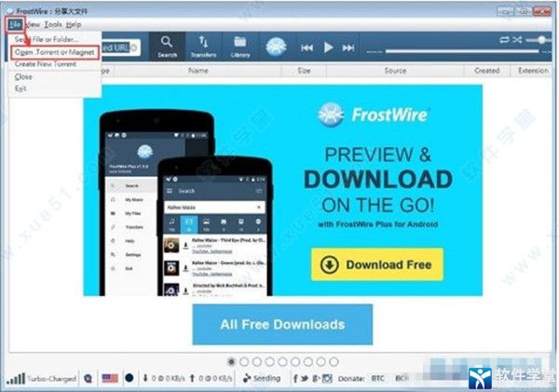Choose 'Create New Torrent' from File menu
The image size is (559, 392).
[45, 63]
